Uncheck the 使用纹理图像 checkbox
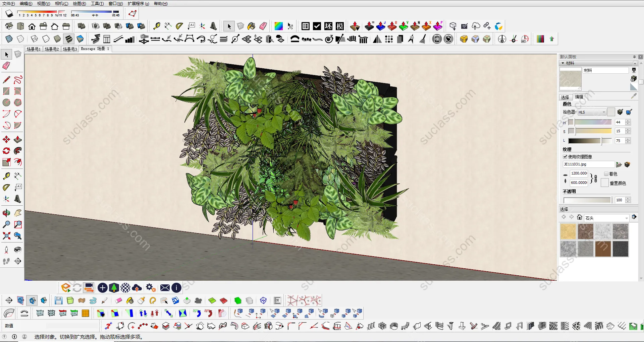644x342 pixels. click(x=565, y=157)
